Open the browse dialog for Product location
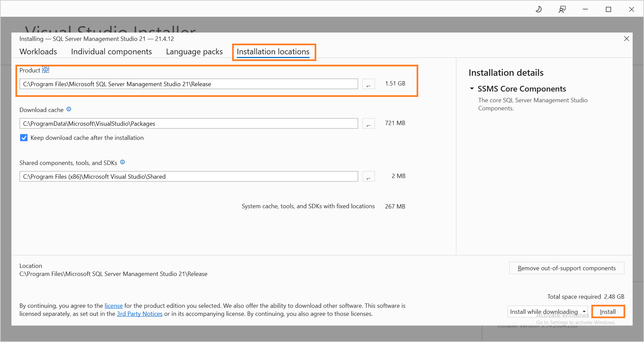Image resolution: width=644 pixels, height=342 pixels. coord(368,84)
